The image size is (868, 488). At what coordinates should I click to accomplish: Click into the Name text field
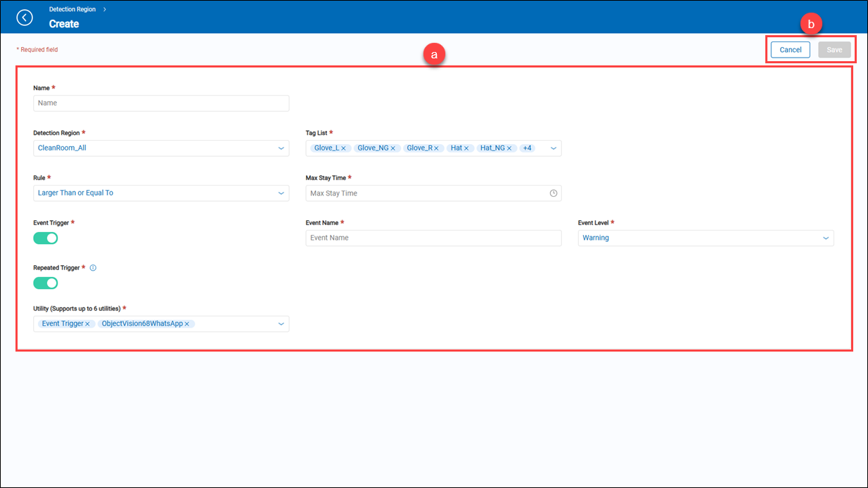pos(161,103)
